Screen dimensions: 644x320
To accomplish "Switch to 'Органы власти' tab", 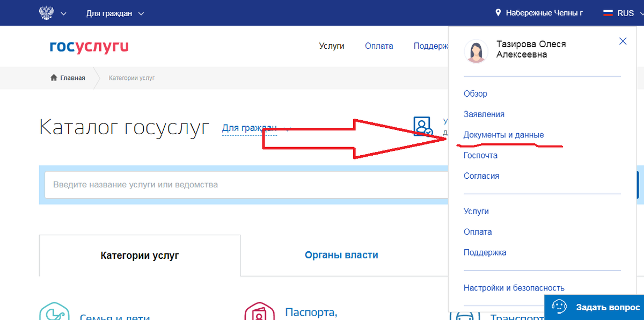I will (x=341, y=256).
